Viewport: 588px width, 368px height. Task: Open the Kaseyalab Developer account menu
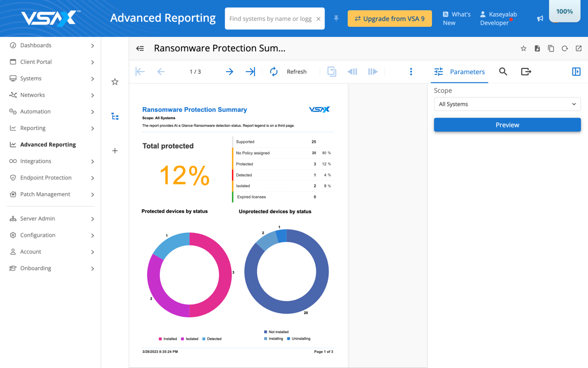coord(498,18)
